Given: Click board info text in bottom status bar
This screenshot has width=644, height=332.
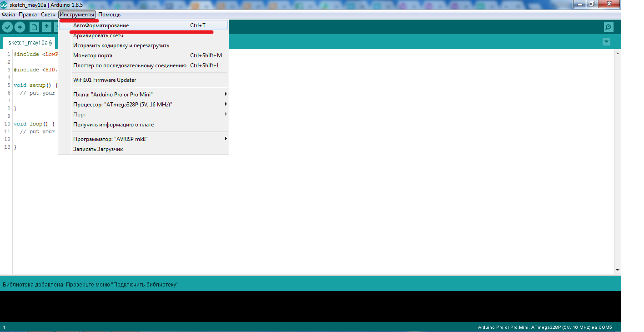Looking at the screenshot, I should pyautogui.click(x=545, y=327).
